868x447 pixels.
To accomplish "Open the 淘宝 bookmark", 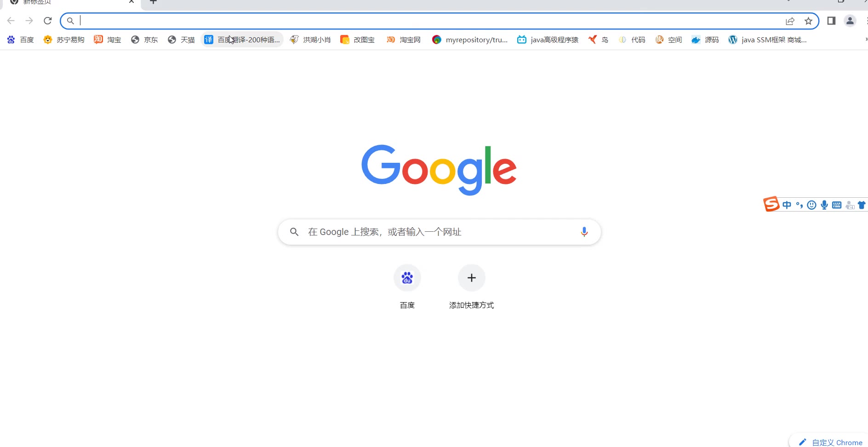I will click(108, 40).
